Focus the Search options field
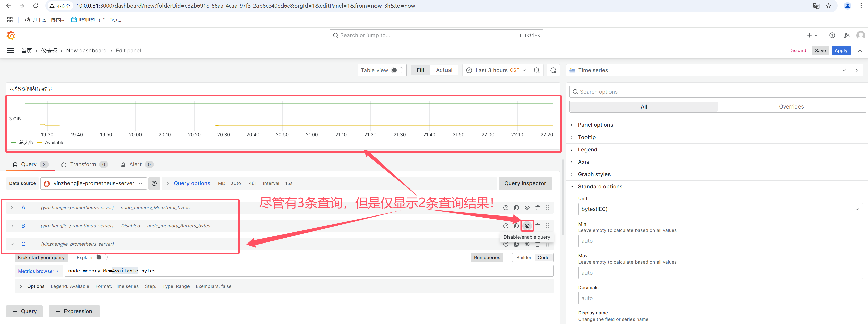The image size is (868, 324). (717, 92)
